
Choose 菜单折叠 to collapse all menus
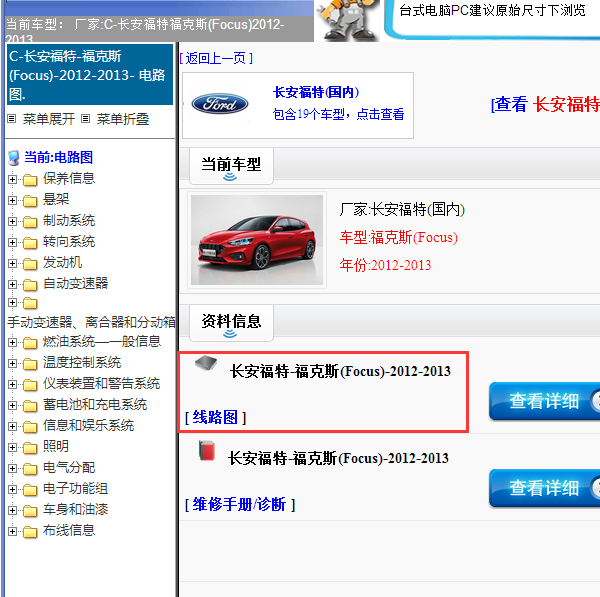coord(122,119)
